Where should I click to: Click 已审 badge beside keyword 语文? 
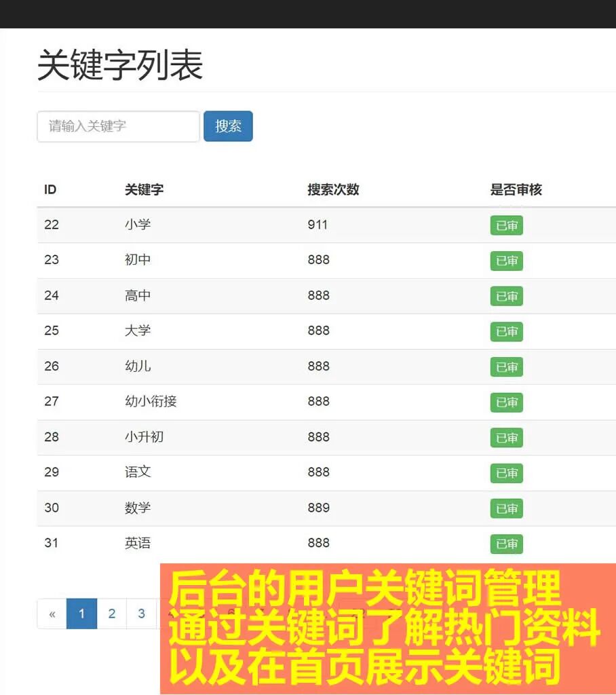click(x=506, y=473)
